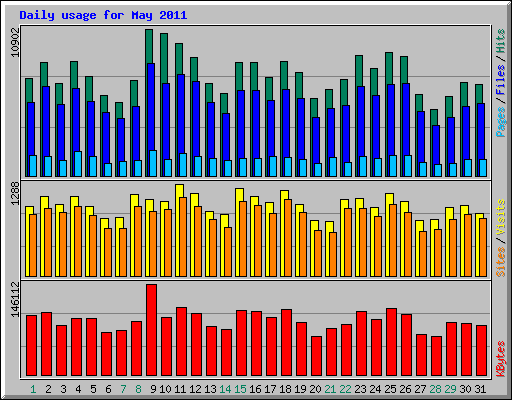Select the blue files bar for day 9
This screenshot has height=400, width=512.
pyautogui.click(x=151, y=107)
